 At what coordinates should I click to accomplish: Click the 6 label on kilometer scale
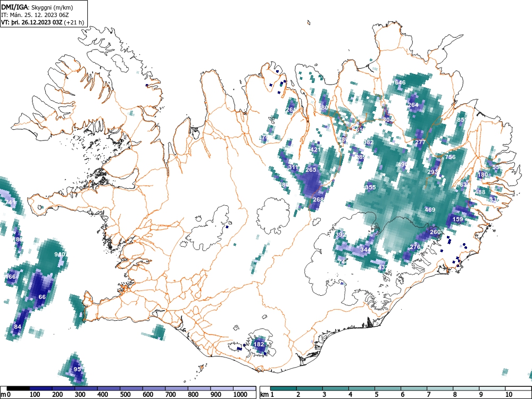pos(402,394)
